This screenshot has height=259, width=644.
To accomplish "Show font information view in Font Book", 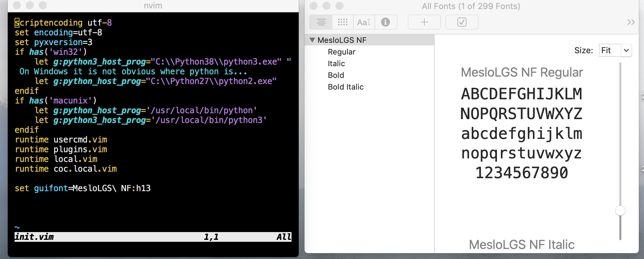I will pyautogui.click(x=385, y=22).
